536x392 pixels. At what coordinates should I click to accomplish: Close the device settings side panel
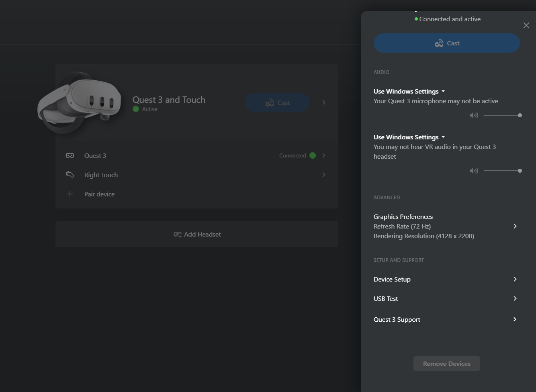[x=526, y=25]
